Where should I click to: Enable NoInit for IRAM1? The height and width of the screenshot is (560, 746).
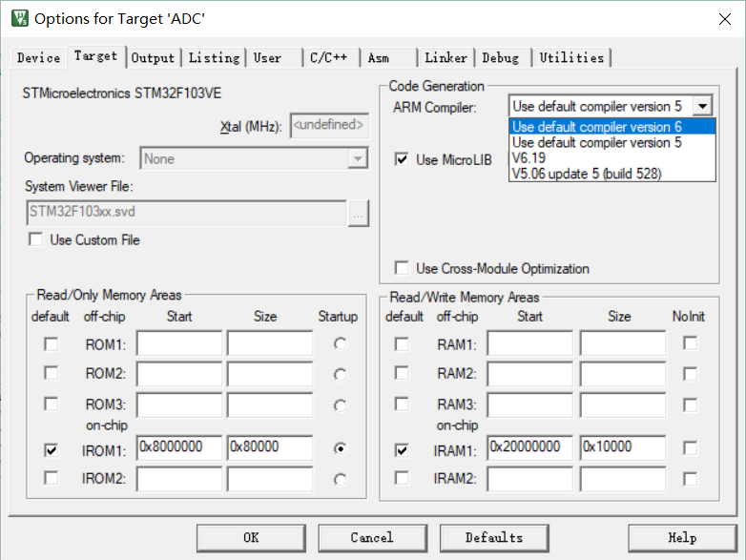691,447
